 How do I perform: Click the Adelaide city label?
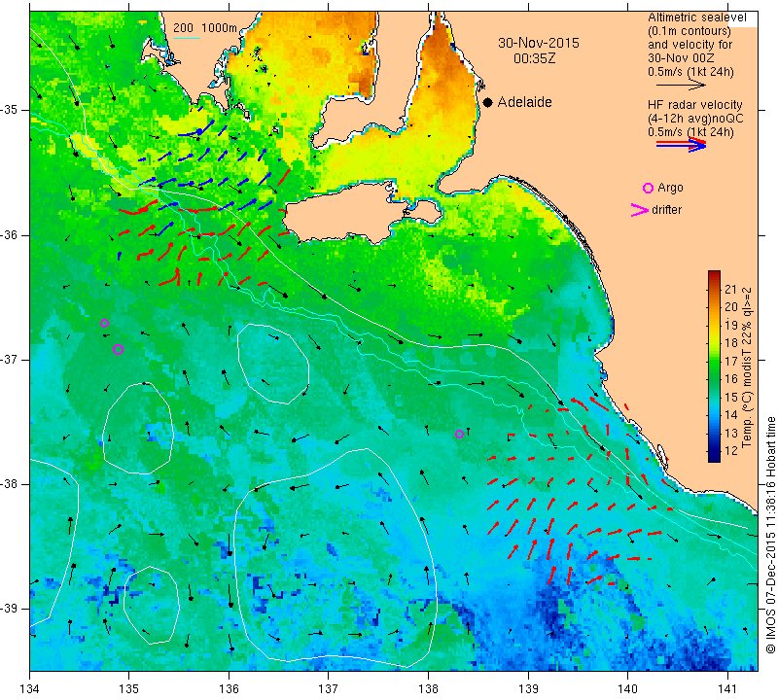pos(525,102)
